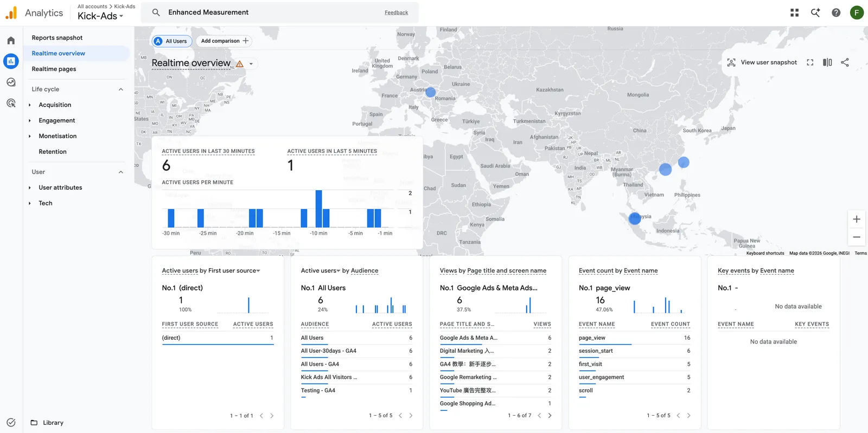Select the Google Remarketing page row

tap(495, 377)
